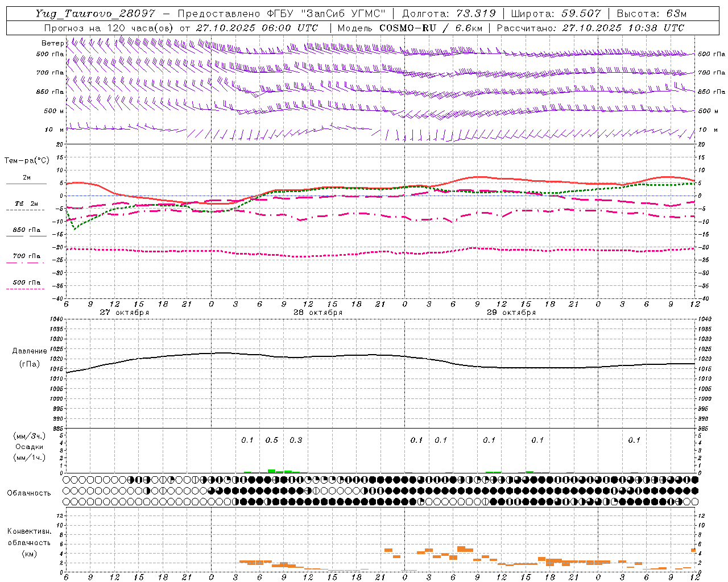Click the (мм/1ч.) precipitation unit label
Viewport: 728px width, 582px height.
click(x=29, y=458)
